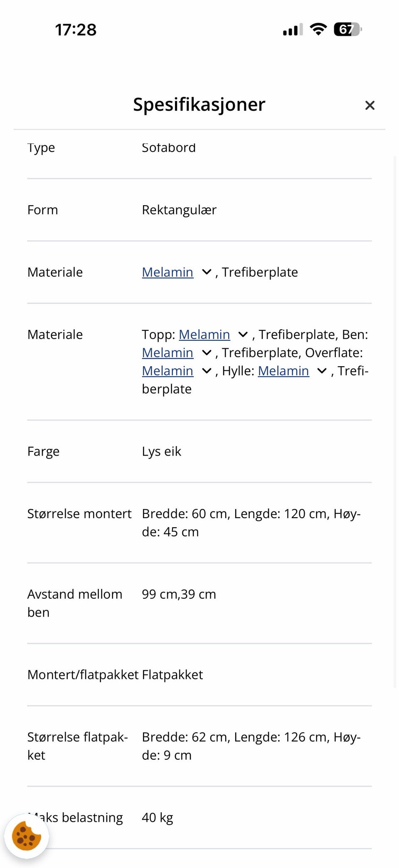Expand the chevron next to Ben: Melamin
399x868 pixels.
206,352
